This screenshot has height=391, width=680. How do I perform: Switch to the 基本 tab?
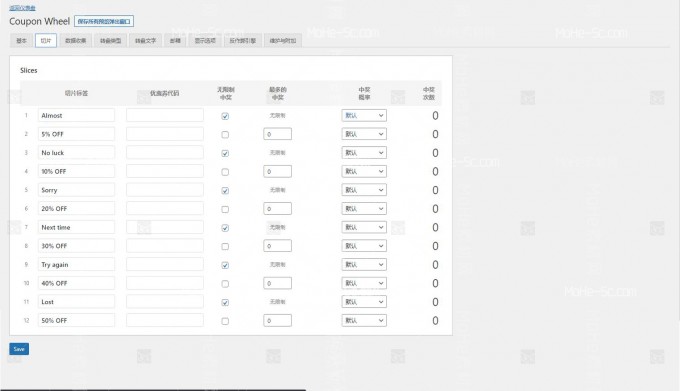[21, 41]
